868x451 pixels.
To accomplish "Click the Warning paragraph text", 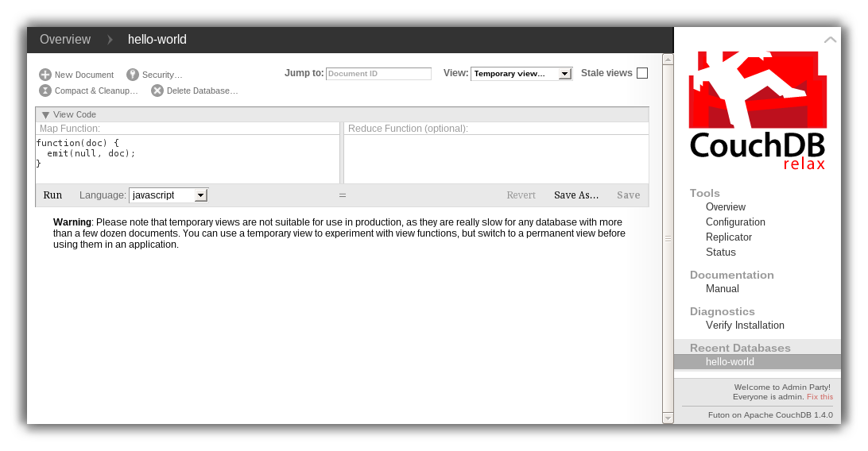I will point(339,233).
